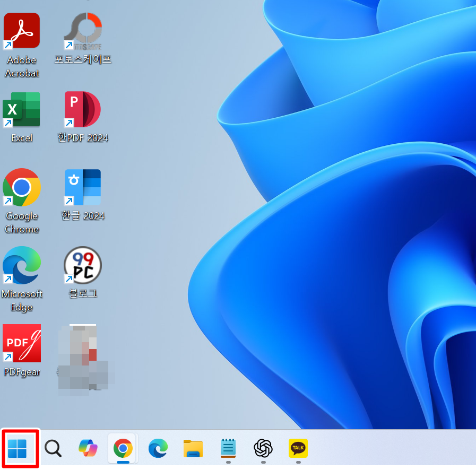This screenshot has width=476, height=470.
Task: Click the '한글 2024' label text
Action: point(83,216)
